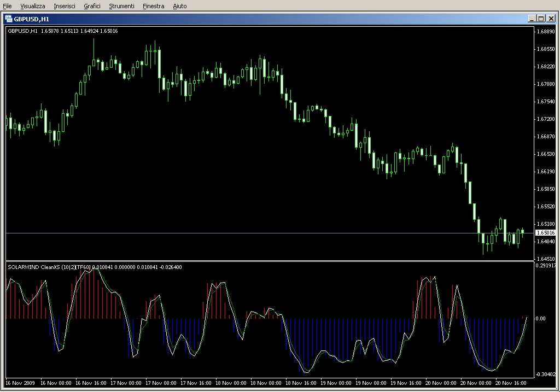Click time axis label 17 Nov 16:00
This screenshot has height=392, width=560.
196,383
